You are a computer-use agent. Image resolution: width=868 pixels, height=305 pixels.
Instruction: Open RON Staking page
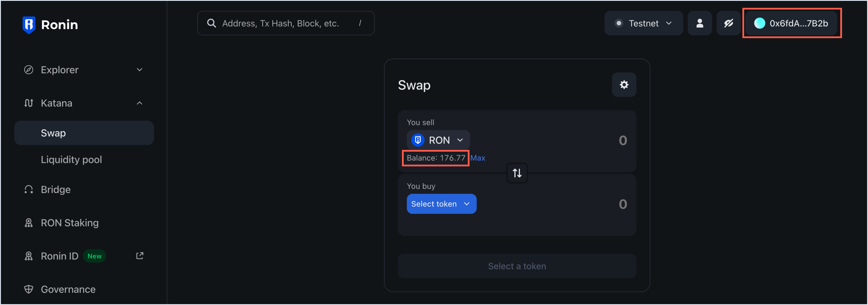coord(69,223)
